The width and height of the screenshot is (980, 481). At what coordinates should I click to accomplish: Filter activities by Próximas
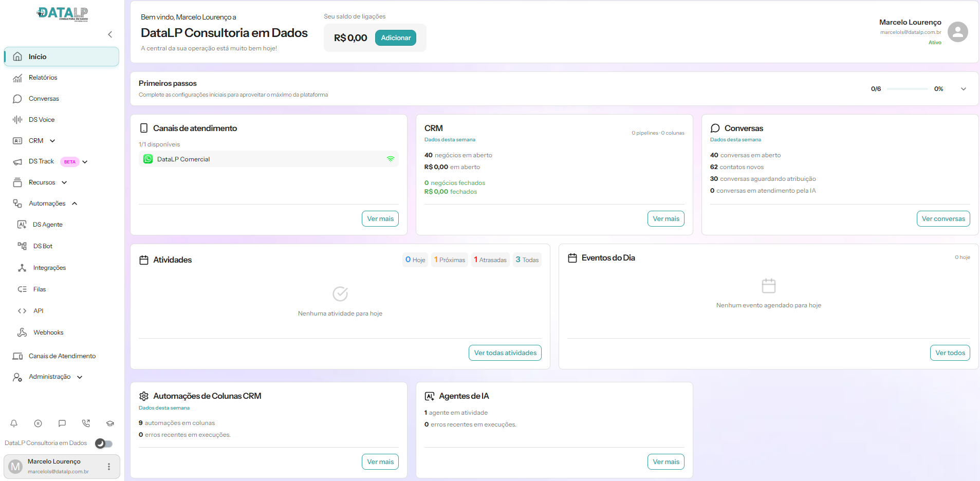pos(450,260)
